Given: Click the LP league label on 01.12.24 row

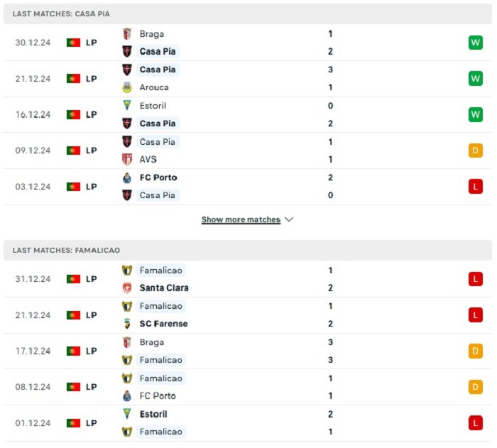Looking at the screenshot, I should point(92,423).
